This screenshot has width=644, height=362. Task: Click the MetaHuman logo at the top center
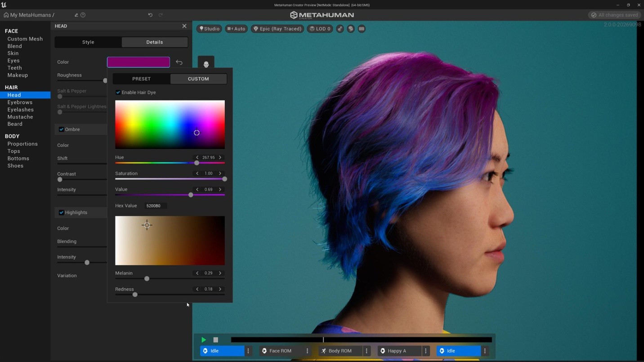pyautogui.click(x=322, y=14)
